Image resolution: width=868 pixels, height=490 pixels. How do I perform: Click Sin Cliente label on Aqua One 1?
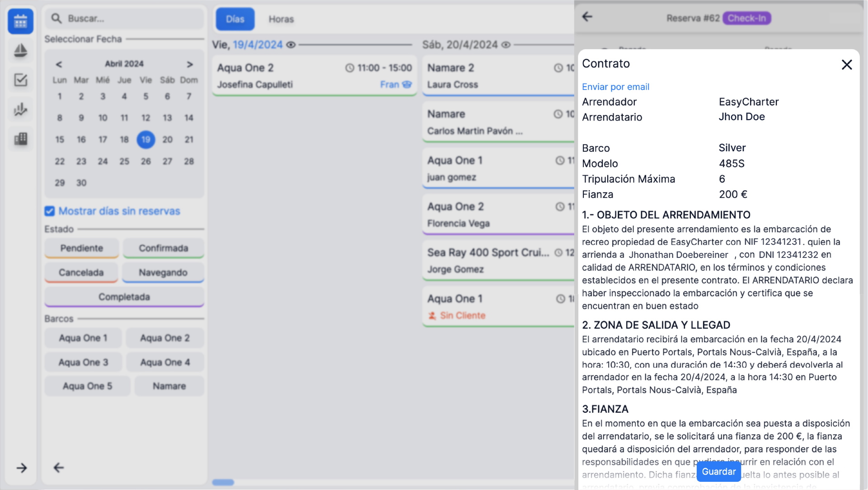[463, 316]
